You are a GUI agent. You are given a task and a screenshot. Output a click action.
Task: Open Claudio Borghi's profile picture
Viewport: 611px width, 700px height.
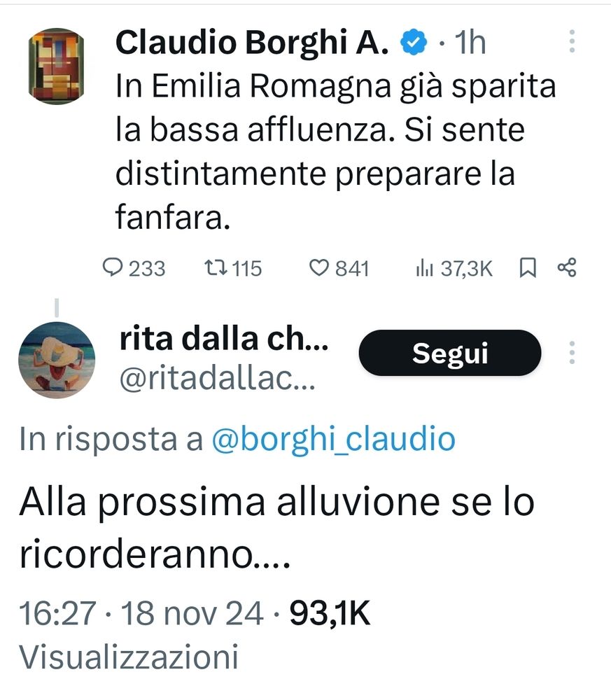[56, 66]
